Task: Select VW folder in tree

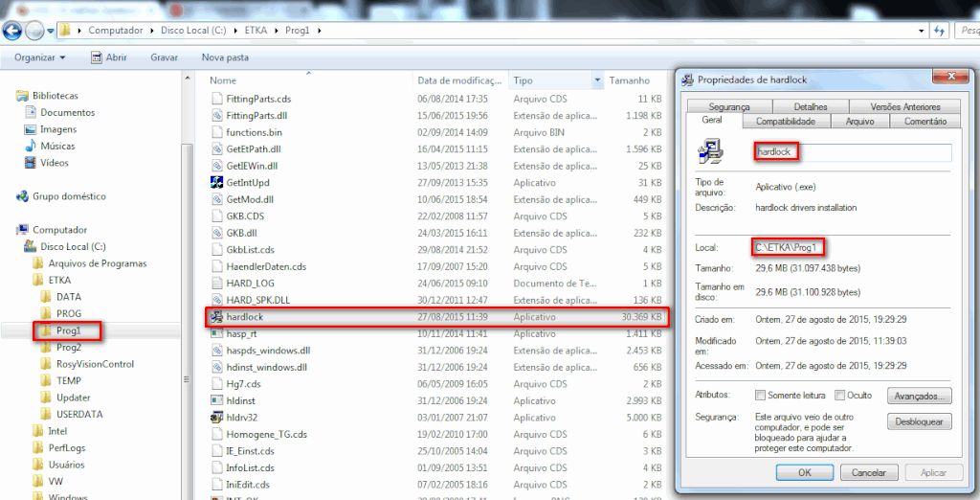Action: pyautogui.click(x=56, y=482)
